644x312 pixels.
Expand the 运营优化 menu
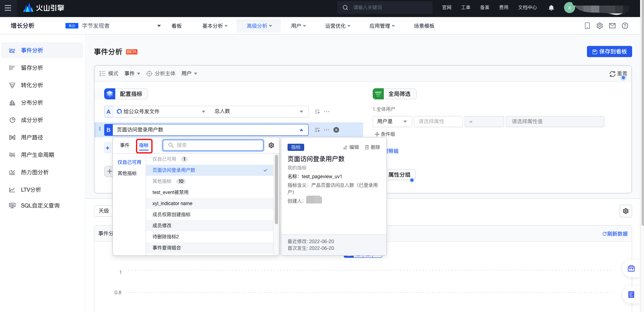(x=338, y=26)
